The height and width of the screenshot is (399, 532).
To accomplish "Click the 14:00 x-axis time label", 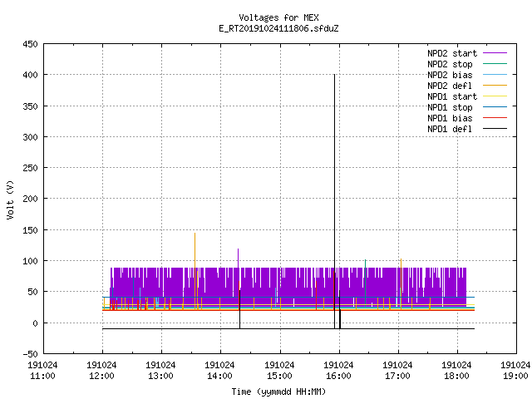I will pos(219,376).
